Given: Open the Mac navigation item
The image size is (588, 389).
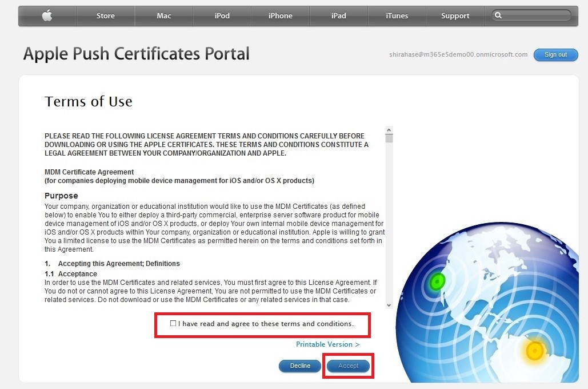Looking at the screenshot, I should click(164, 16).
